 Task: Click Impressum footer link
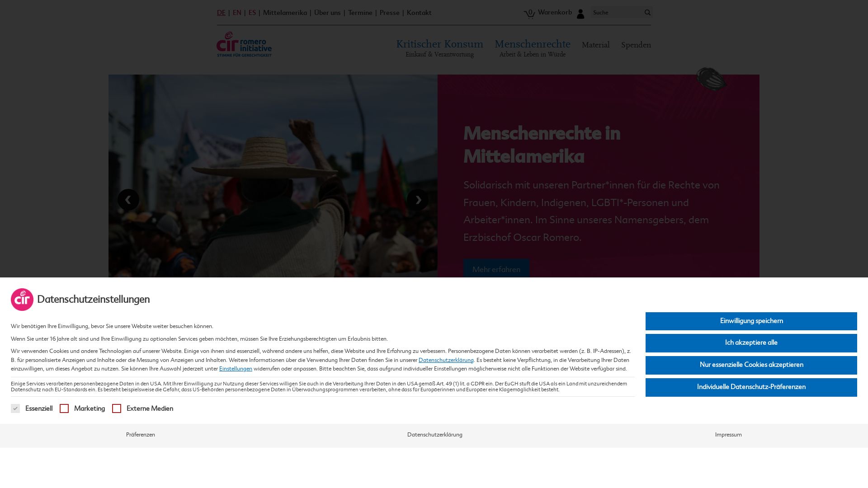tap(728, 435)
